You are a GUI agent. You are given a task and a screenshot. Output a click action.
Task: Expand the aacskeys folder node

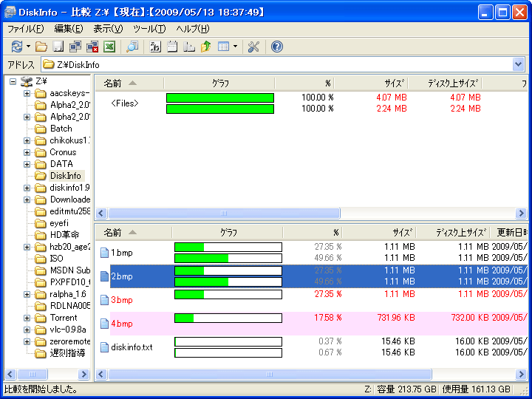point(27,93)
